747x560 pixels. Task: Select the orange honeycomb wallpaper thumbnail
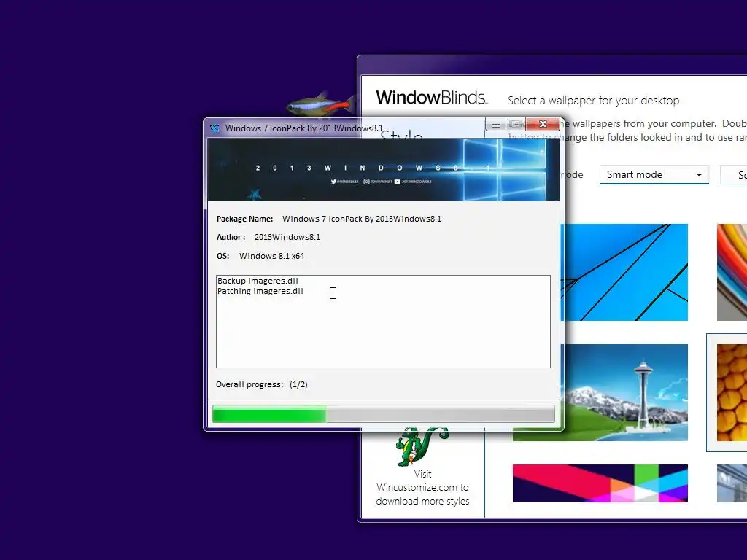pos(732,393)
